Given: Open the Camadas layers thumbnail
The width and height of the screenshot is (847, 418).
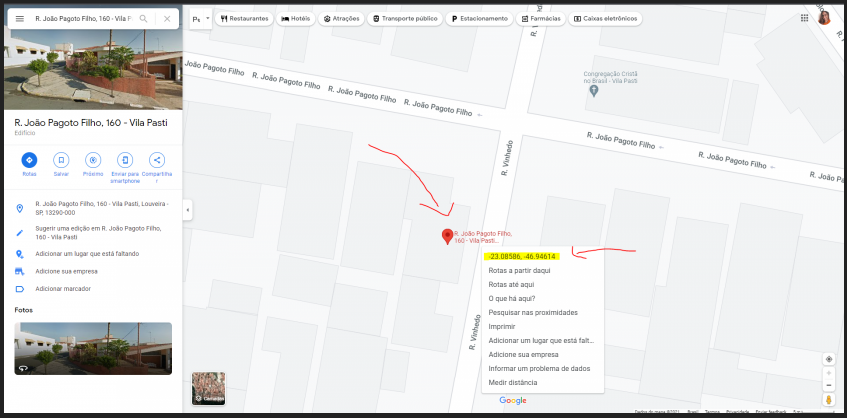Looking at the screenshot, I should 208,389.
